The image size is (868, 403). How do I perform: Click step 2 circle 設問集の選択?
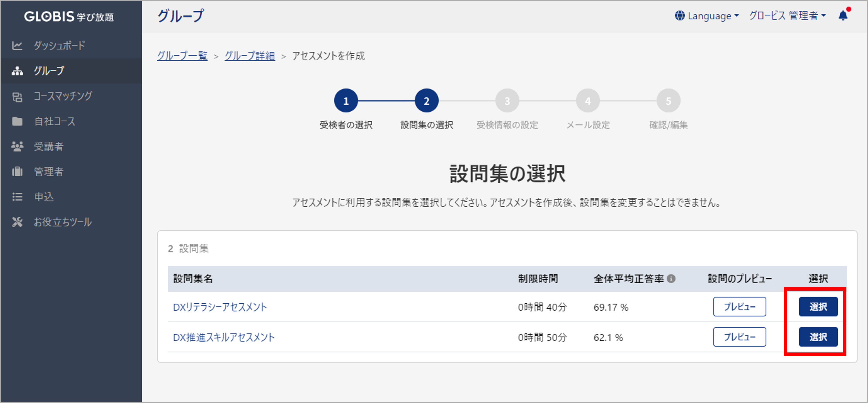[427, 101]
